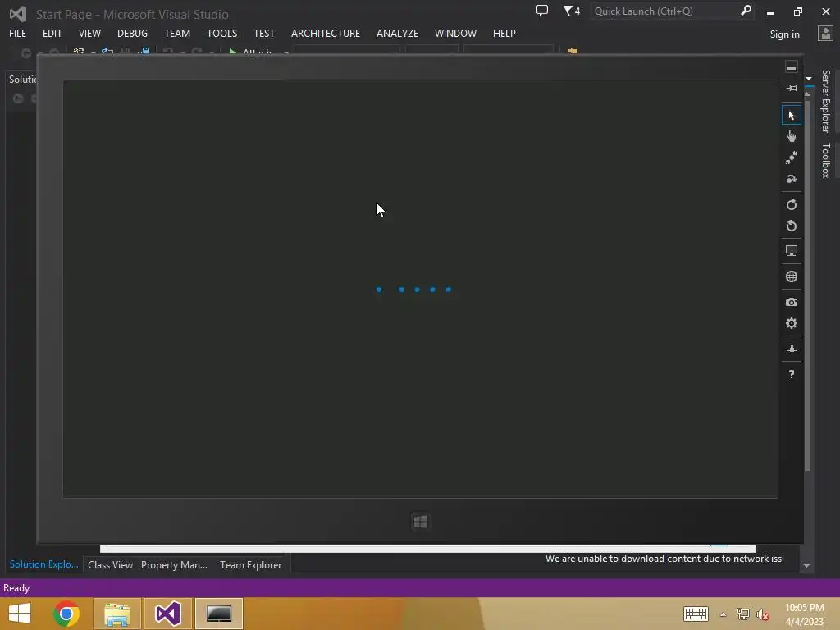This screenshot has height=630, width=840.
Task: Open notifications flag showing 4
Action: click(x=572, y=11)
